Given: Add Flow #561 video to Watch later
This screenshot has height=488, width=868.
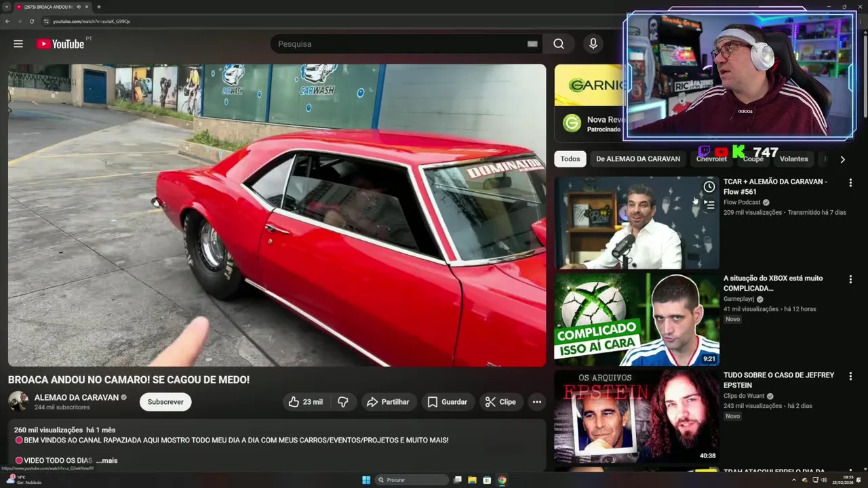Looking at the screenshot, I should (709, 186).
